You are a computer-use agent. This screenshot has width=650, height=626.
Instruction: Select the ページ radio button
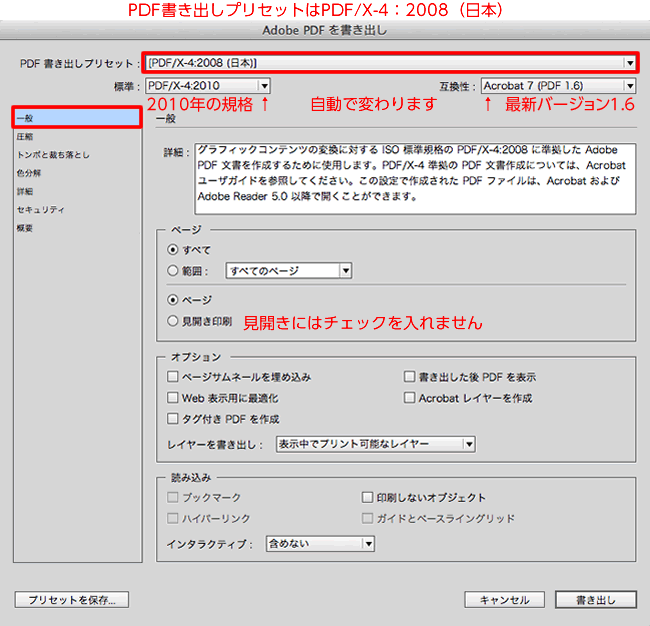tap(172, 300)
